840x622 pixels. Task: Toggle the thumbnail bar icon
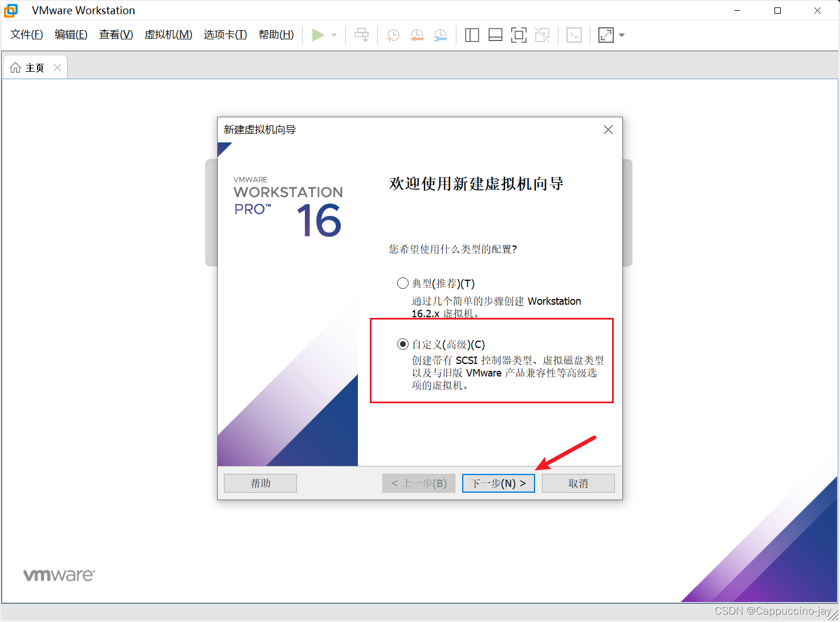click(x=496, y=35)
